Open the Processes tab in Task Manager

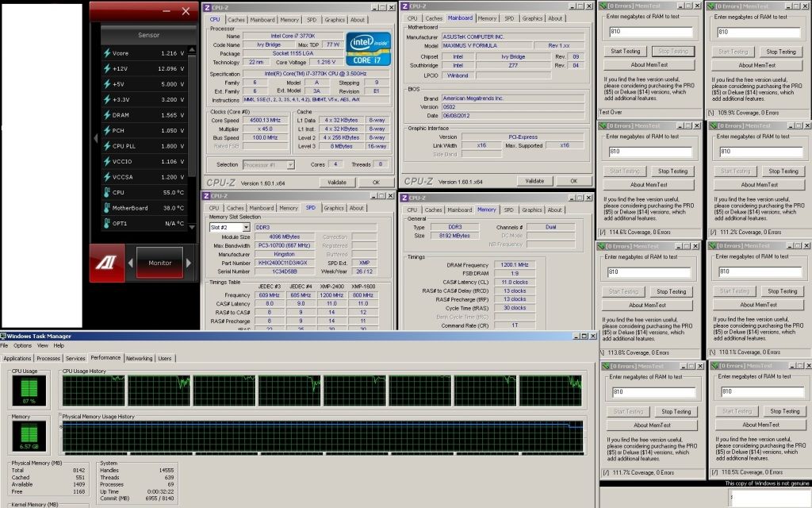(x=48, y=358)
